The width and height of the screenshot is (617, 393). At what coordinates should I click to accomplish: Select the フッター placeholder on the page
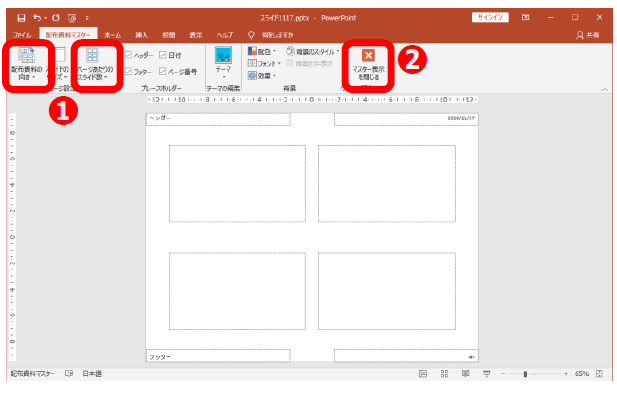(x=218, y=356)
